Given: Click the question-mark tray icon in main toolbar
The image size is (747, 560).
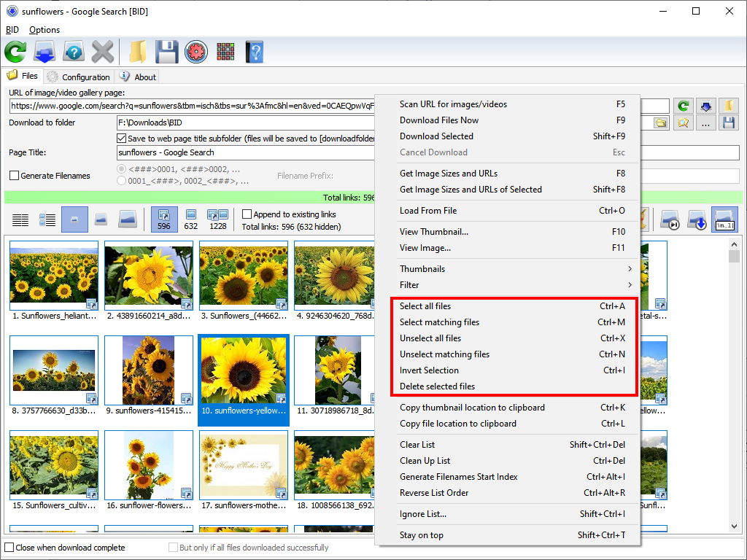Looking at the screenshot, I should pyautogui.click(x=74, y=52).
